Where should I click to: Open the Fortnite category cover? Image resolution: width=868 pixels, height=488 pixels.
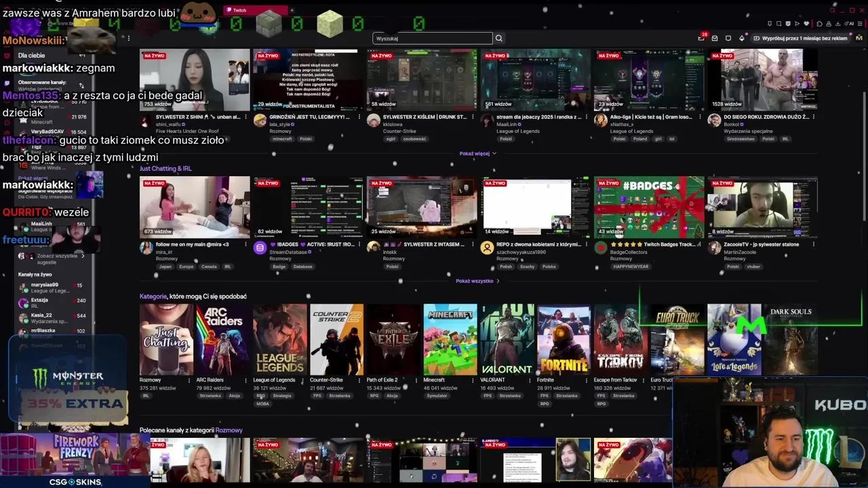(x=564, y=340)
